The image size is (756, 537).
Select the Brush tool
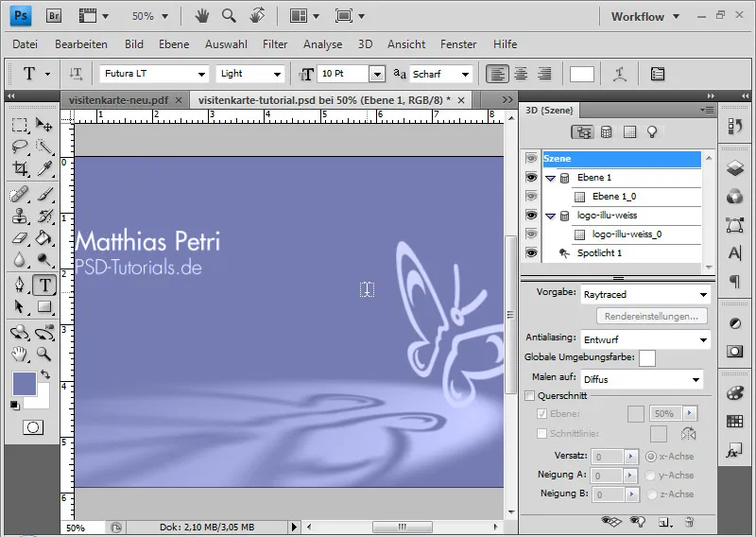coord(44,195)
